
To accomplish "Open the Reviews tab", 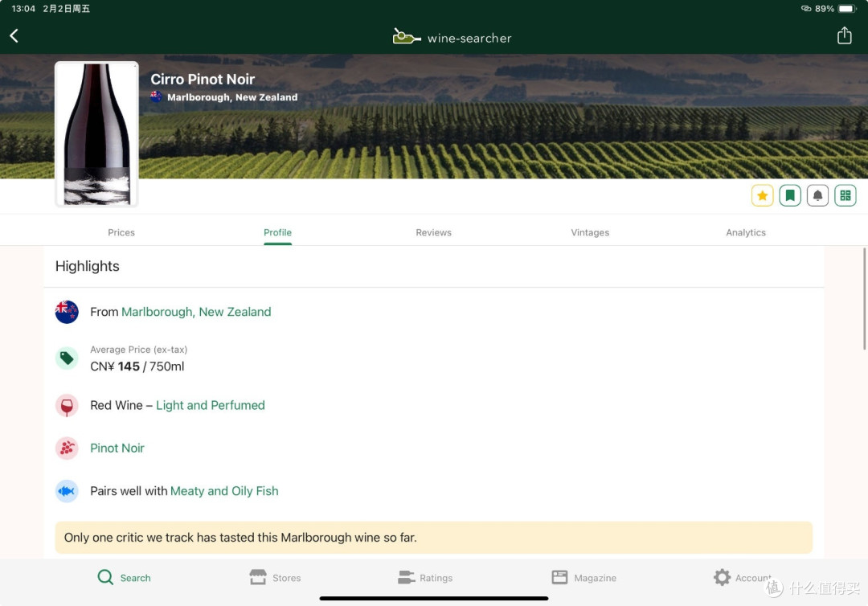I will tap(433, 232).
